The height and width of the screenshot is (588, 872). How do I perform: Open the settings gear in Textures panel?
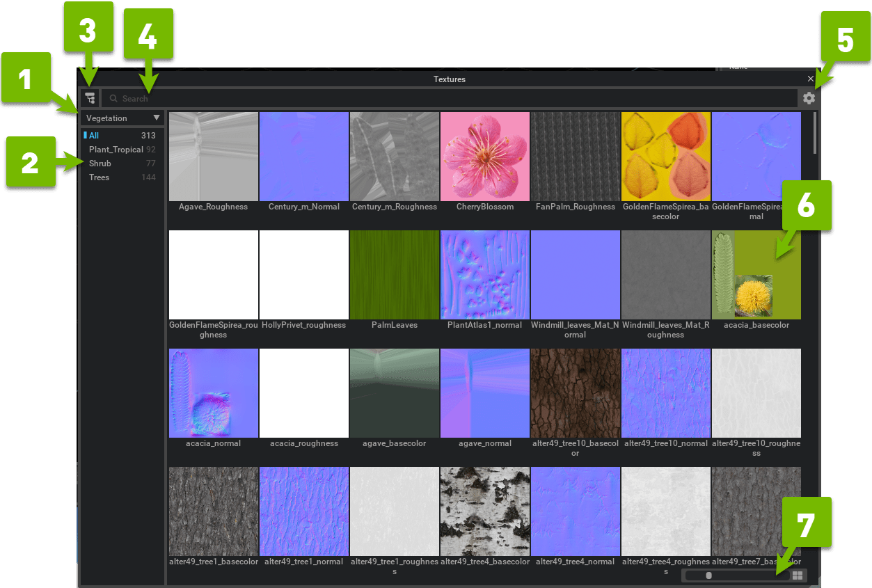coord(808,98)
